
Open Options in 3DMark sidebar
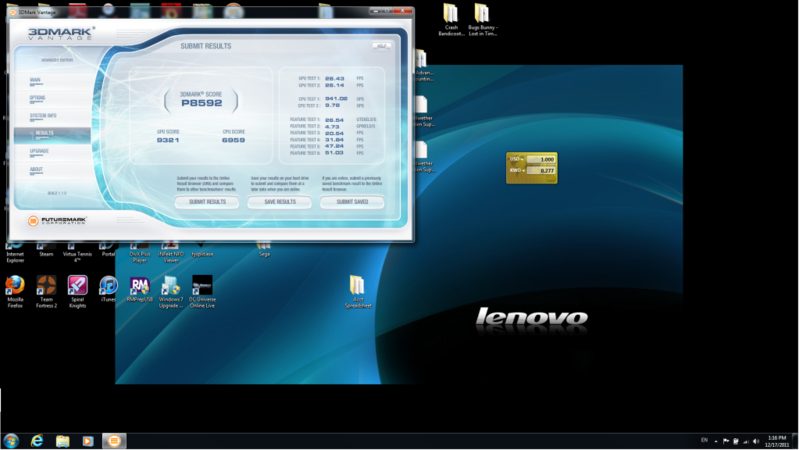[37, 98]
